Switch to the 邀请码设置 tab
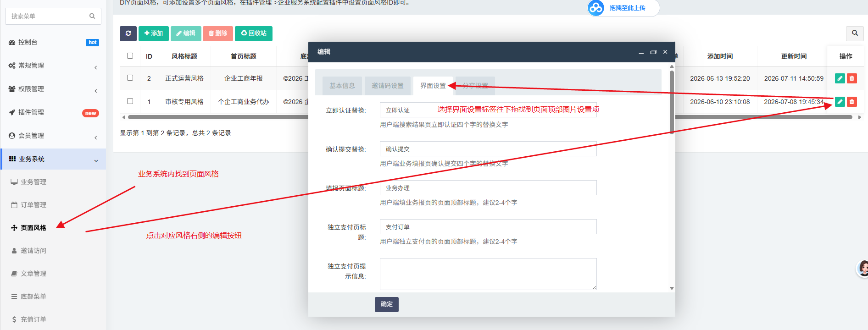Screen dimensions: 868x330 coord(388,86)
